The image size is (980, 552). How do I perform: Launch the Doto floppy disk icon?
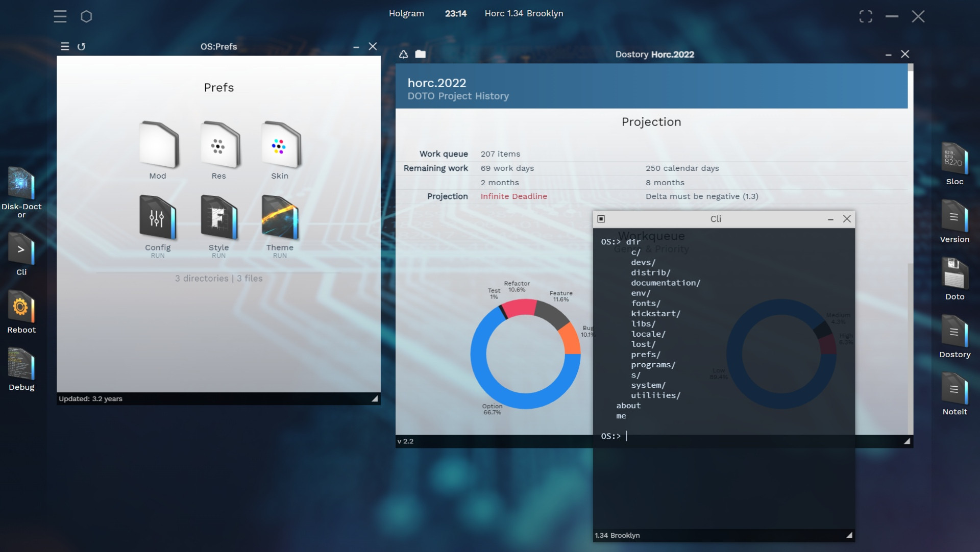coord(954,273)
